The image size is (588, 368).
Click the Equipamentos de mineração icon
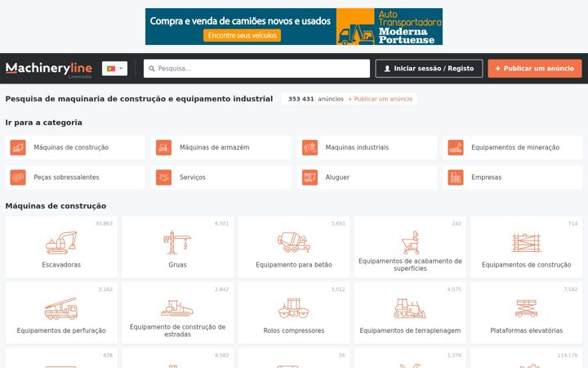point(456,147)
